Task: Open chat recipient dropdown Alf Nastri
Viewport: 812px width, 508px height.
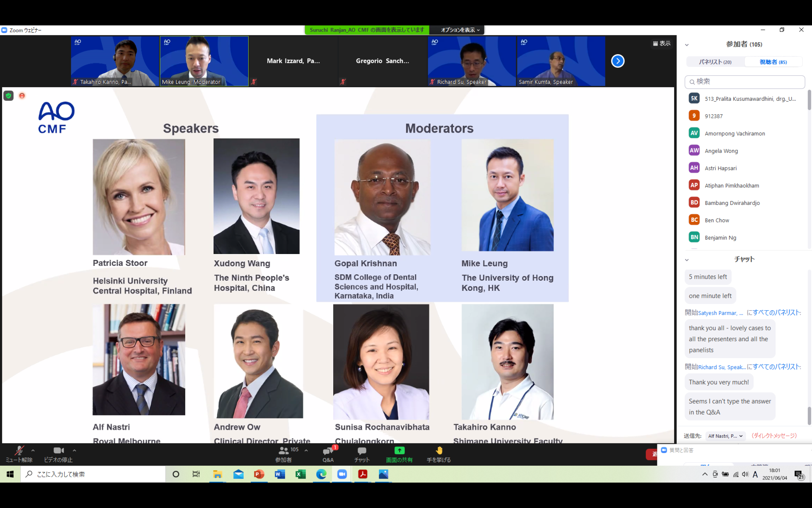Action: 725,436
